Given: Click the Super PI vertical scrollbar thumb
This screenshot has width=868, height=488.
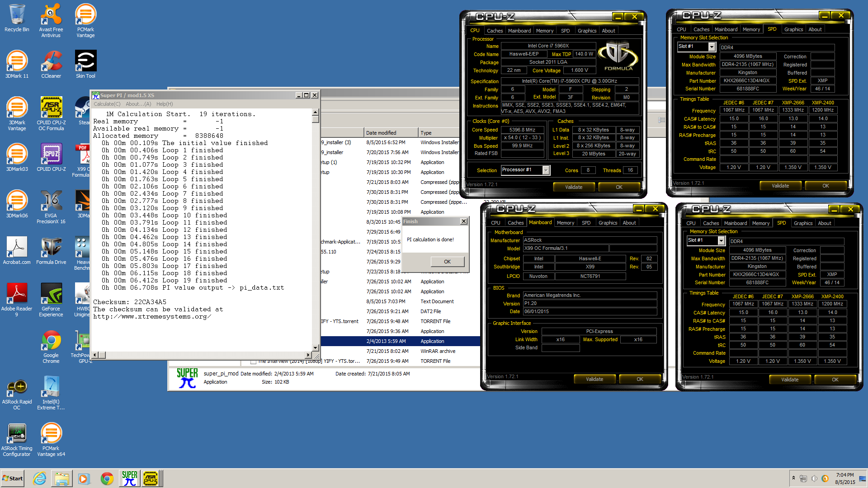Looking at the screenshot, I should [315, 119].
